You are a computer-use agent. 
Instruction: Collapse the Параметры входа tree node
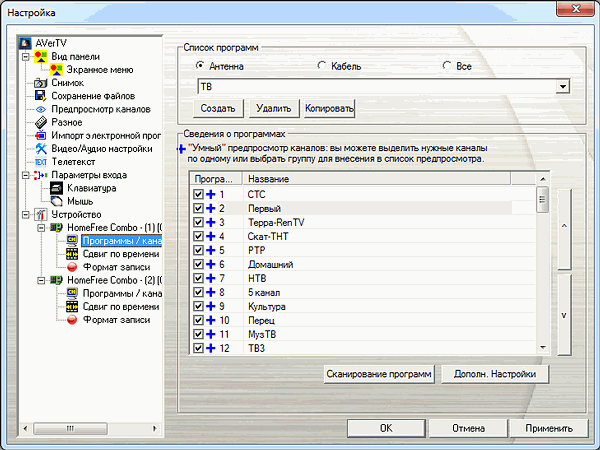[x=26, y=175]
